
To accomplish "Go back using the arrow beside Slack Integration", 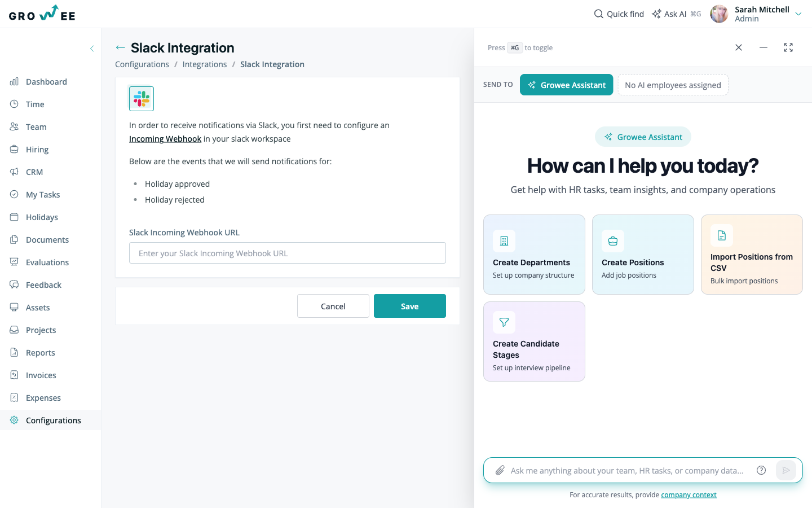I will pyautogui.click(x=120, y=48).
